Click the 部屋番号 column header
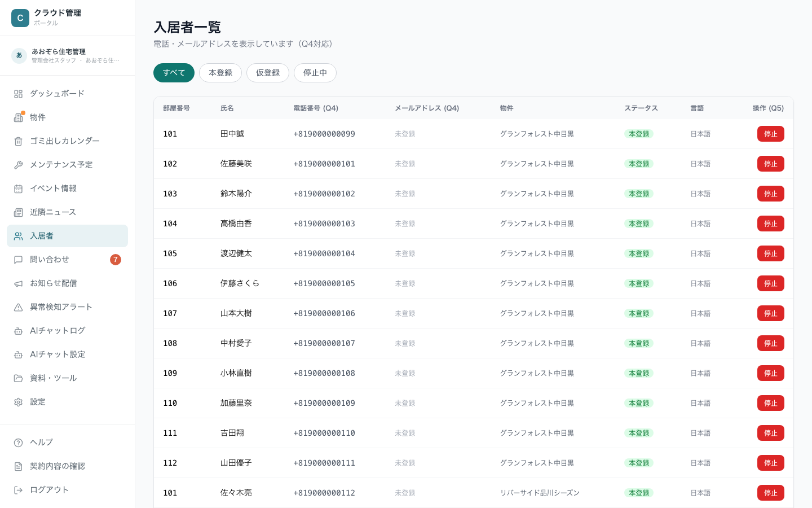This screenshot has width=812, height=508. coord(176,108)
